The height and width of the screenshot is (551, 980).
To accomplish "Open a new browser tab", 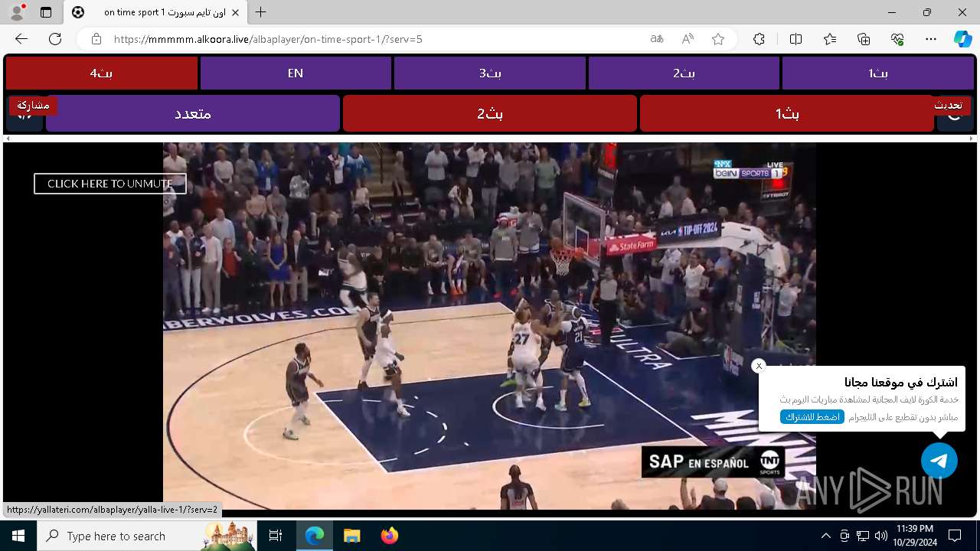I will (261, 12).
